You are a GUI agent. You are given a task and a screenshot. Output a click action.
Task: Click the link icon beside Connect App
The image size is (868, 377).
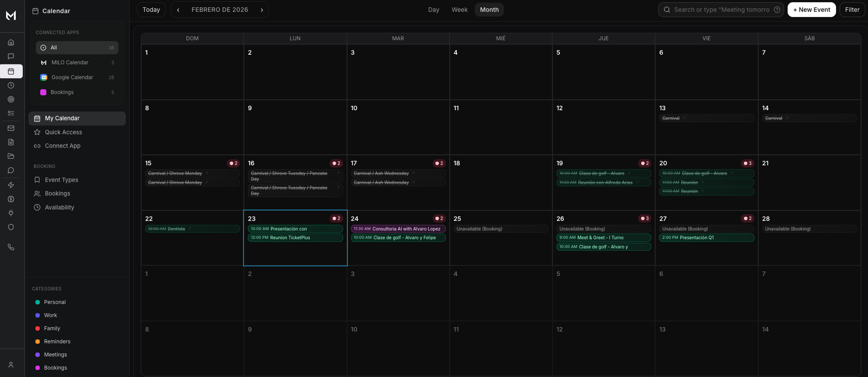[x=37, y=146]
